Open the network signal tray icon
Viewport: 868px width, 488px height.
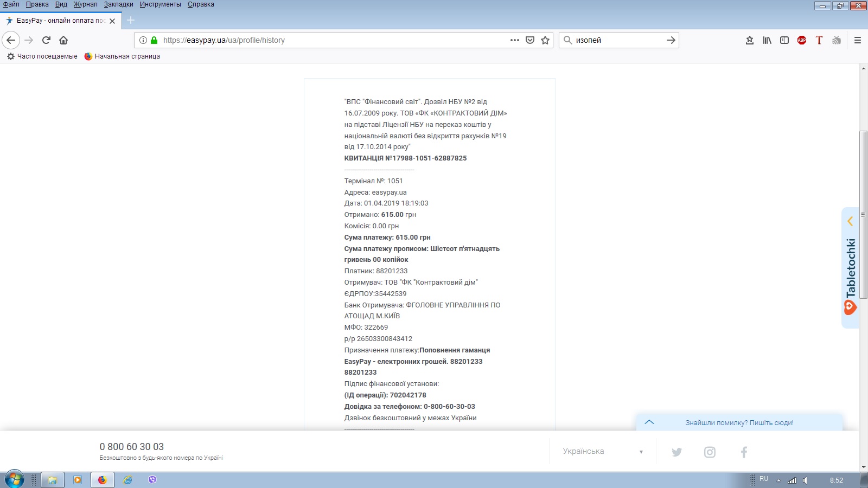coord(792,480)
